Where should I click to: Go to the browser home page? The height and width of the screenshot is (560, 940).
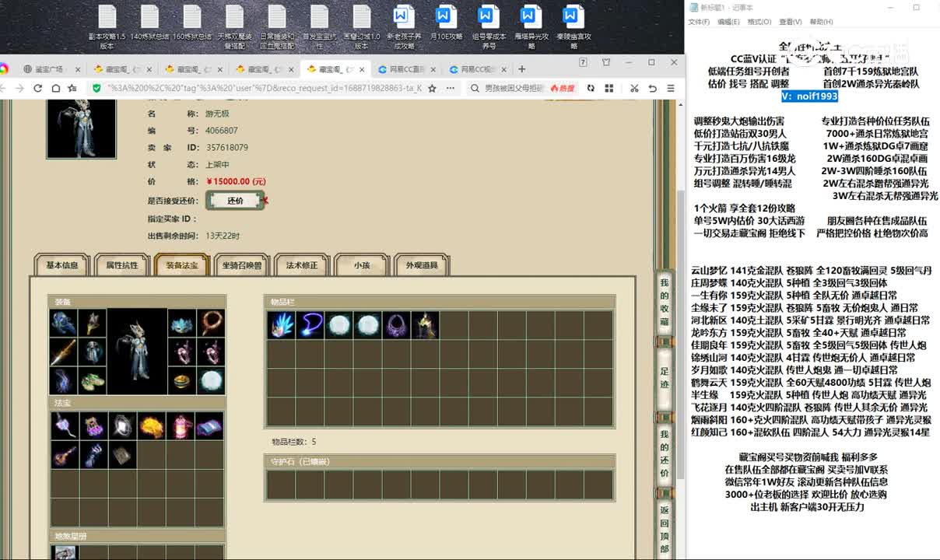pyautogui.click(x=54, y=89)
